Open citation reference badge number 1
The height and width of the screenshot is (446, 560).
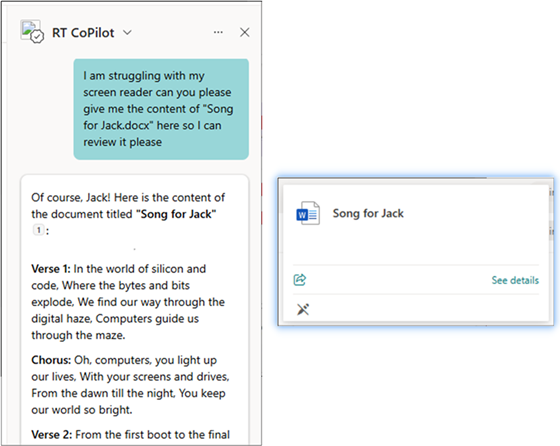(38, 230)
